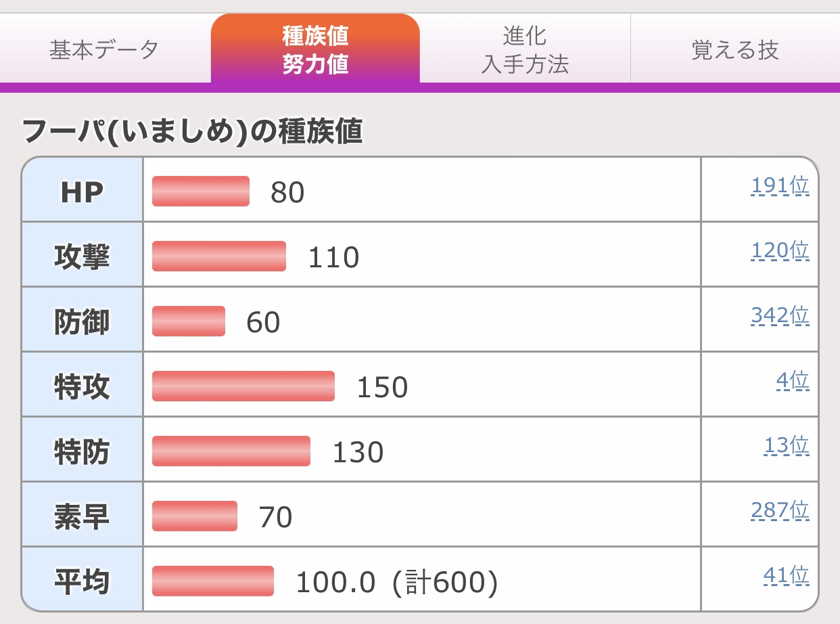Click the 287位 speed ranking link

point(779,511)
